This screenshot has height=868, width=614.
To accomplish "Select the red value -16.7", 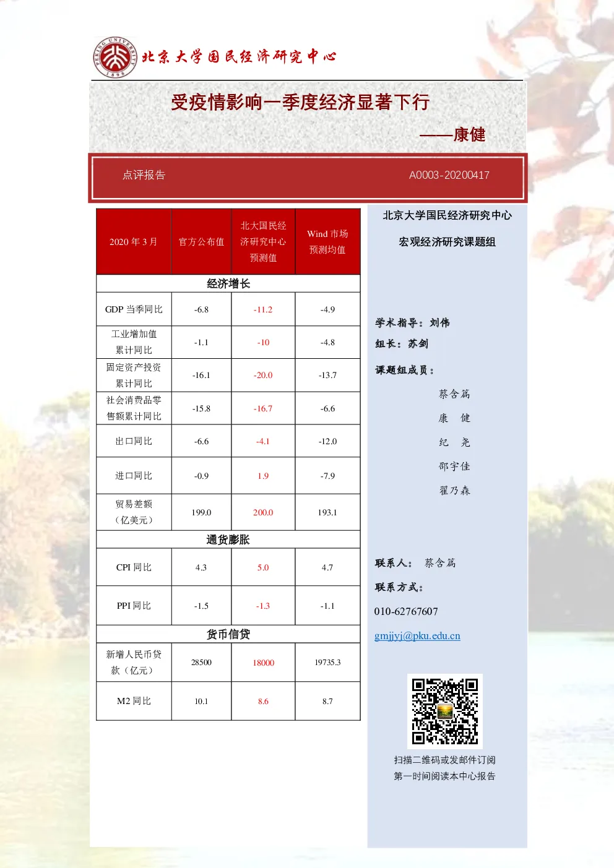I will 263,408.
